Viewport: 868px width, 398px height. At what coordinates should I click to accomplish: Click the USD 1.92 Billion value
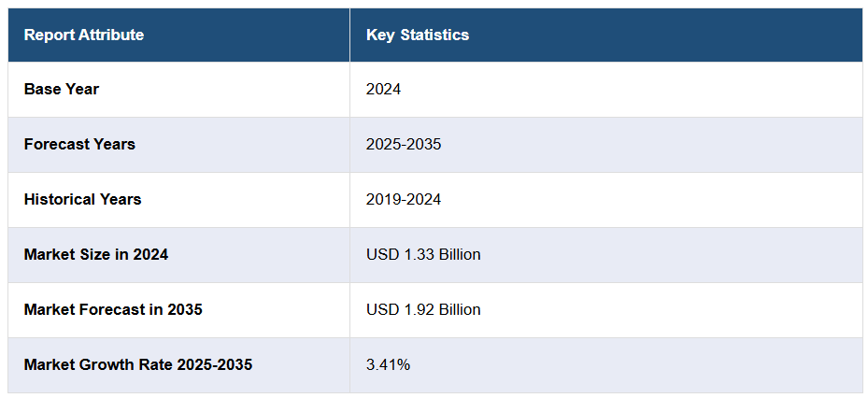(x=423, y=309)
